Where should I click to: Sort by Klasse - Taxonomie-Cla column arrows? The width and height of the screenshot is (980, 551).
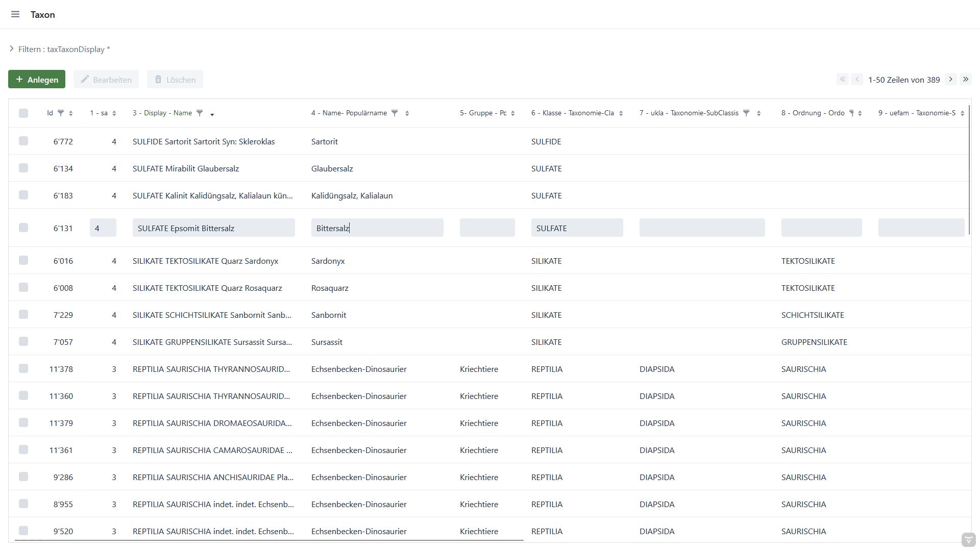coord(621,113)
